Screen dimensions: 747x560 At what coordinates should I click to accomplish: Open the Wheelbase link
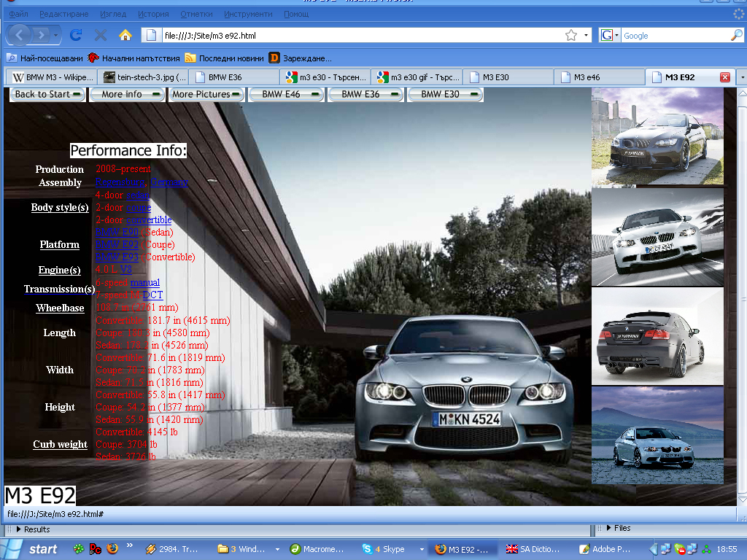click(x=60, y=308)
